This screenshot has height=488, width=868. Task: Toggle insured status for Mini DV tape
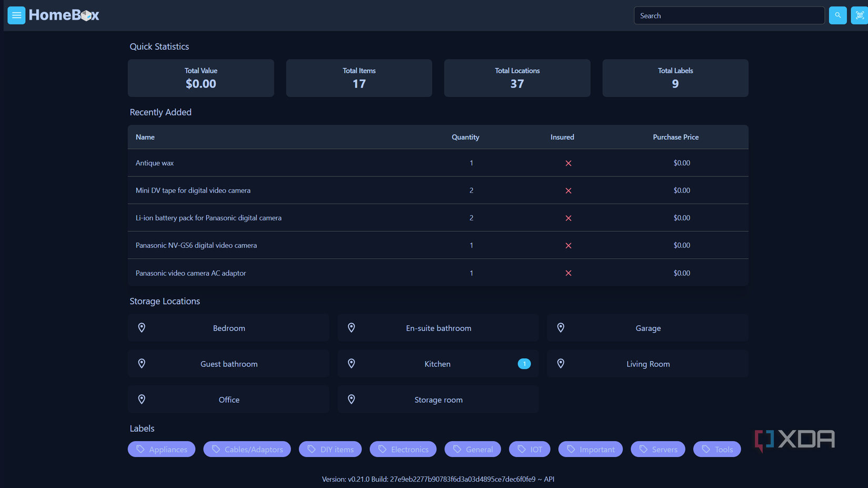[568, 190]
